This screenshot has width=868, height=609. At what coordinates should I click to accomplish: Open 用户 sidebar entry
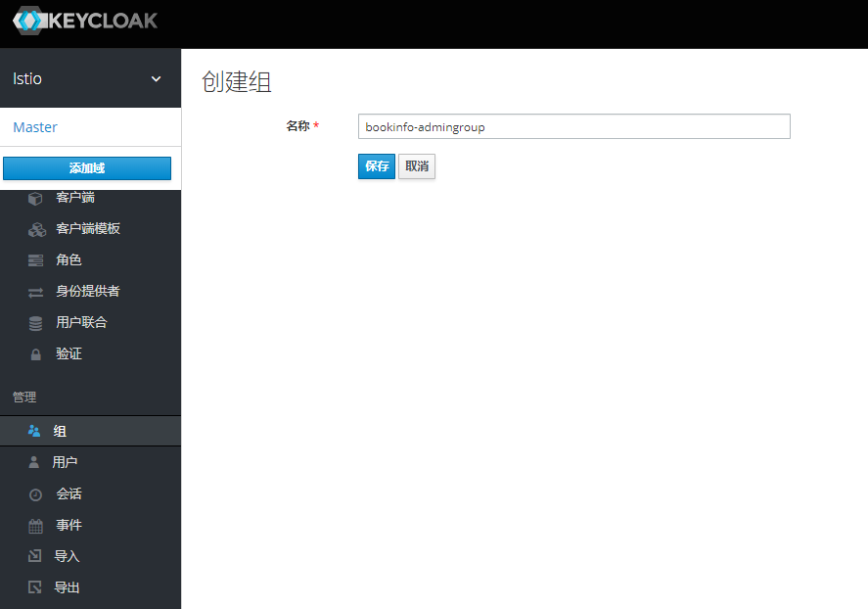pos(65,462)
